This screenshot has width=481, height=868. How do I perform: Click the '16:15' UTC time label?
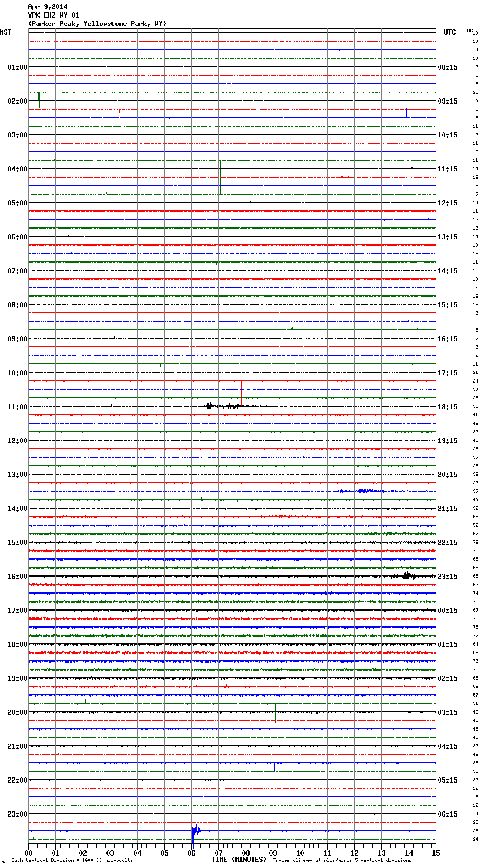click(x=448, y=339)
